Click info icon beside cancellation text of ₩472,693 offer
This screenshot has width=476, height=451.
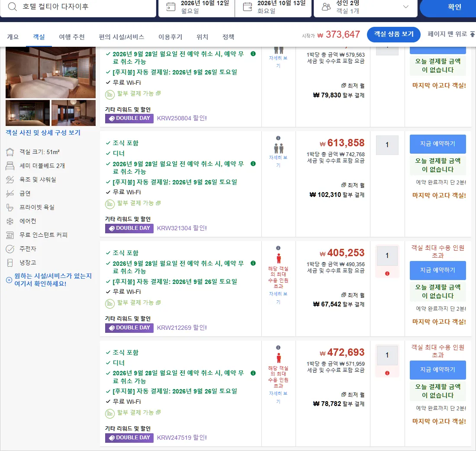click(x=253, y=373)
